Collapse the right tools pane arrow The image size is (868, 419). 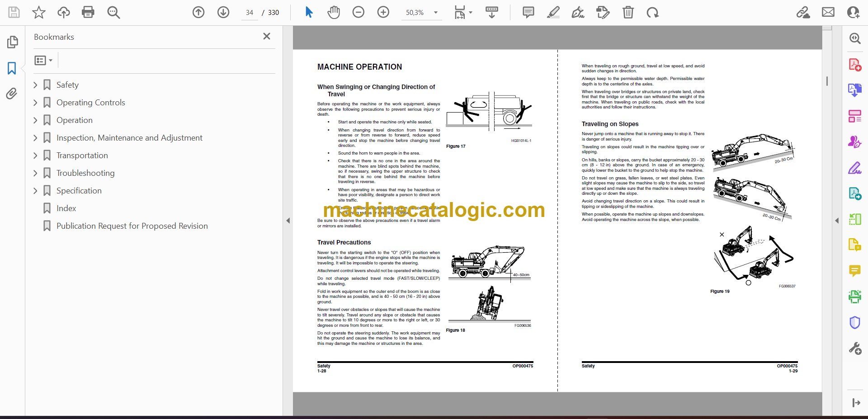click(x=837, y=221)
